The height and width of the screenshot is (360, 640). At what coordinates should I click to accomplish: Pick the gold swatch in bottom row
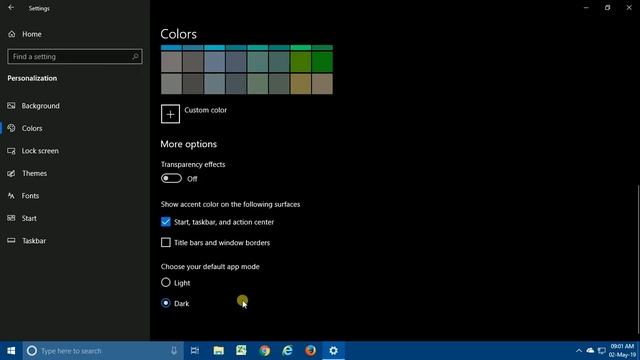(301, 84)
